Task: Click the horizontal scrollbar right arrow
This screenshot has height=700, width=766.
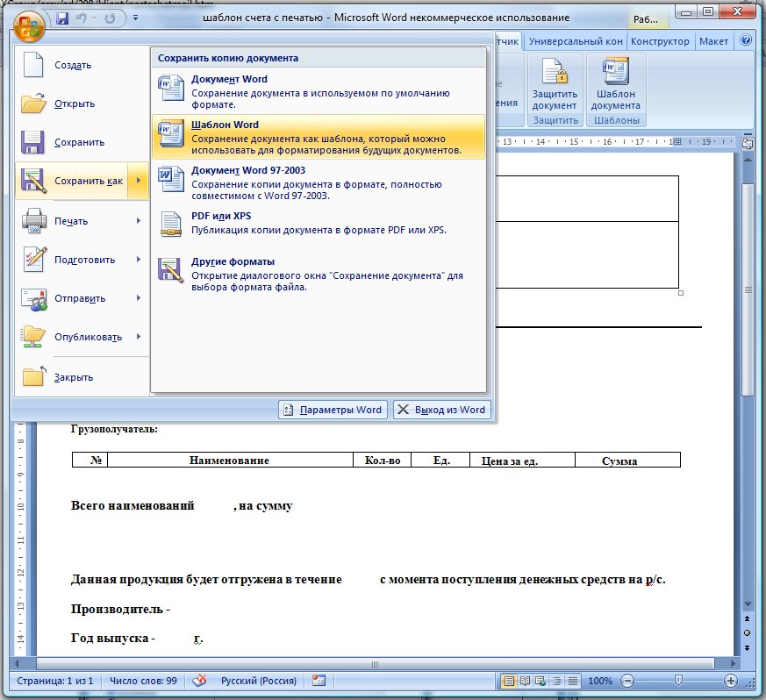Action: (x=733, y=664)
